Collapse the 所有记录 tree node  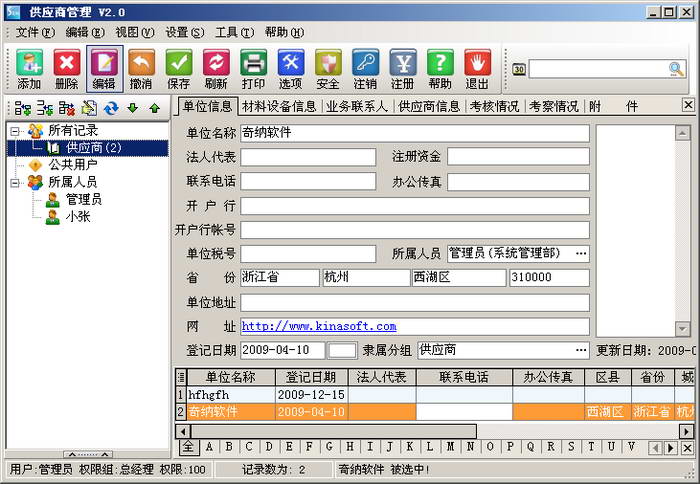(x=15, y=131)
